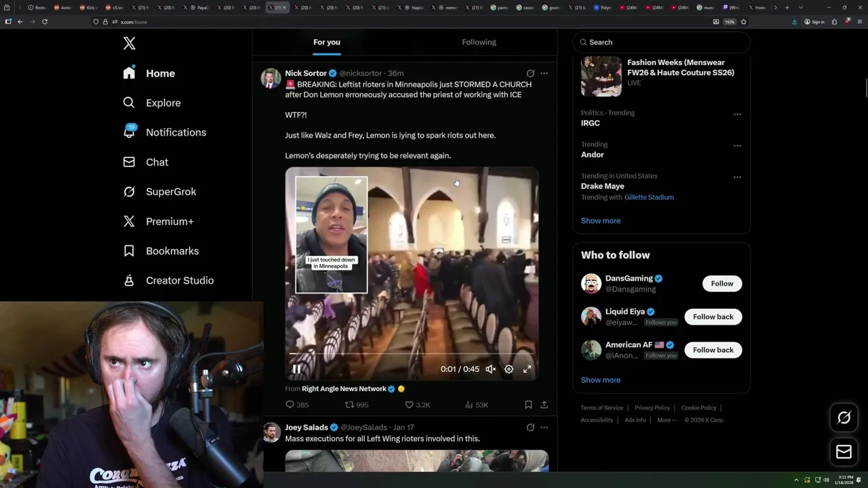The height and width of the screenshot is (488, 868).
Task: Like the post with 3.2K likes
Action: pos(417,405)
